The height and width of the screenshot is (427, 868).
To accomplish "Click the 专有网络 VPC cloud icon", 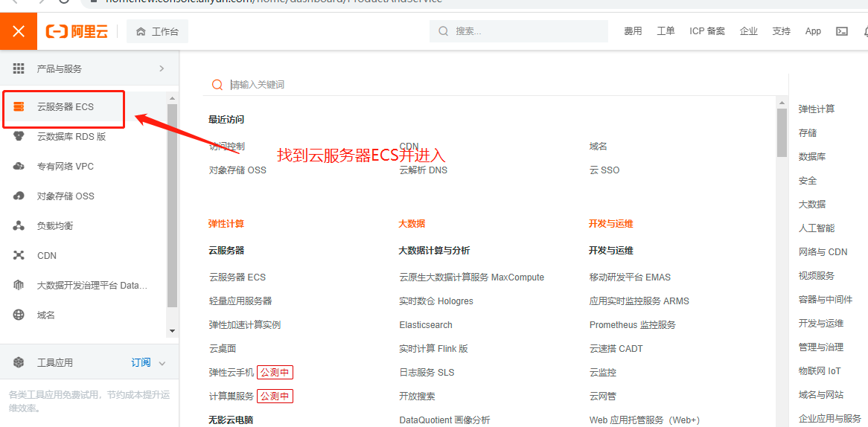I will pos(19,166).
